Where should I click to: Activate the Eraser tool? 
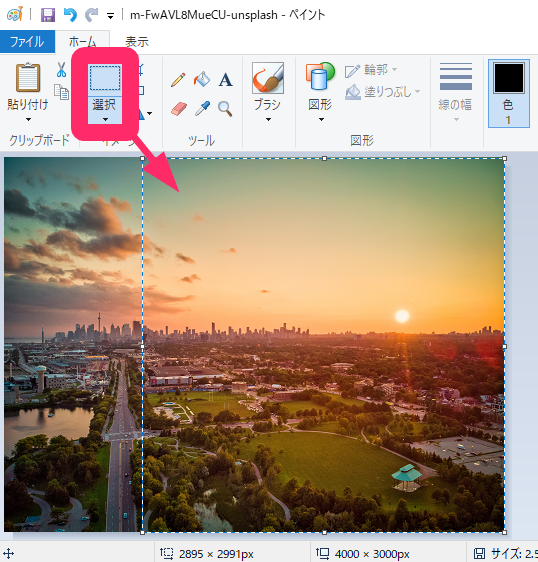click(x=178, y=109)
